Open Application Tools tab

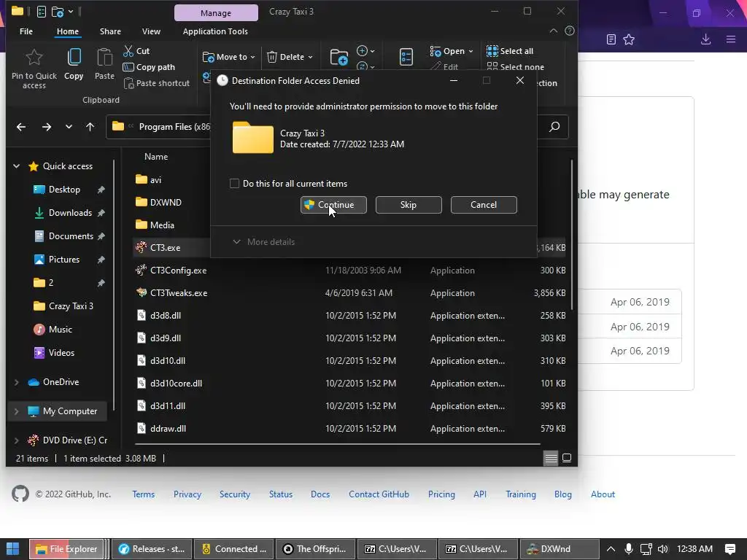point(215,31)
